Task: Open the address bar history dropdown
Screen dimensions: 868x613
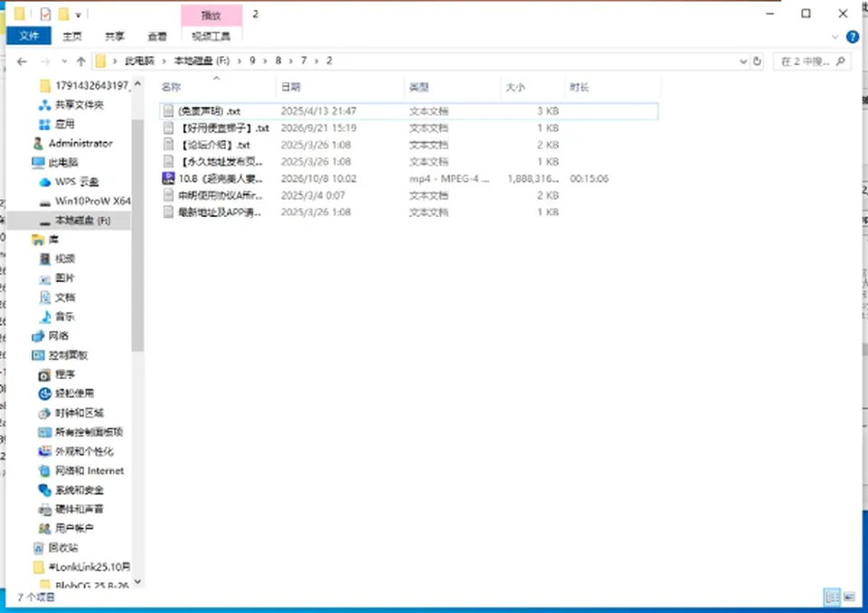Action: click(x=743, y=61)
